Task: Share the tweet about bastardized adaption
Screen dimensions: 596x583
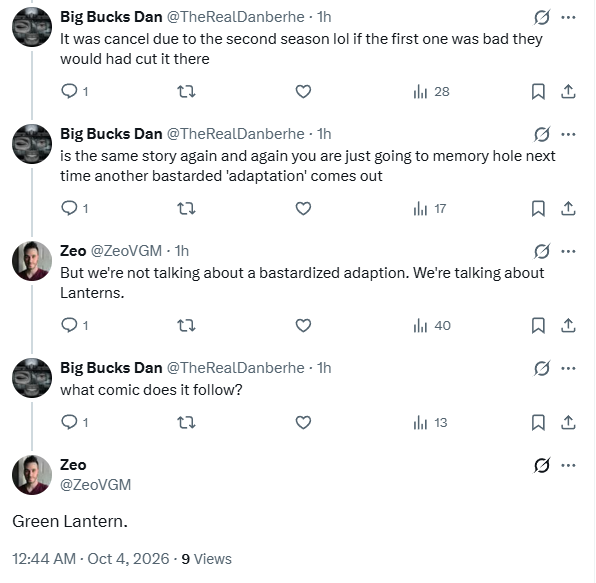Action: pyautogui.click(x=568, y=326)
